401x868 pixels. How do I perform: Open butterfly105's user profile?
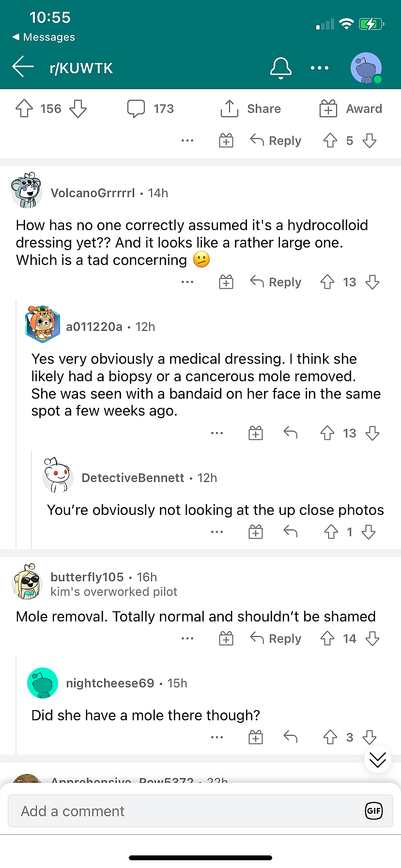pyautogui.click(x=87, y=577)
